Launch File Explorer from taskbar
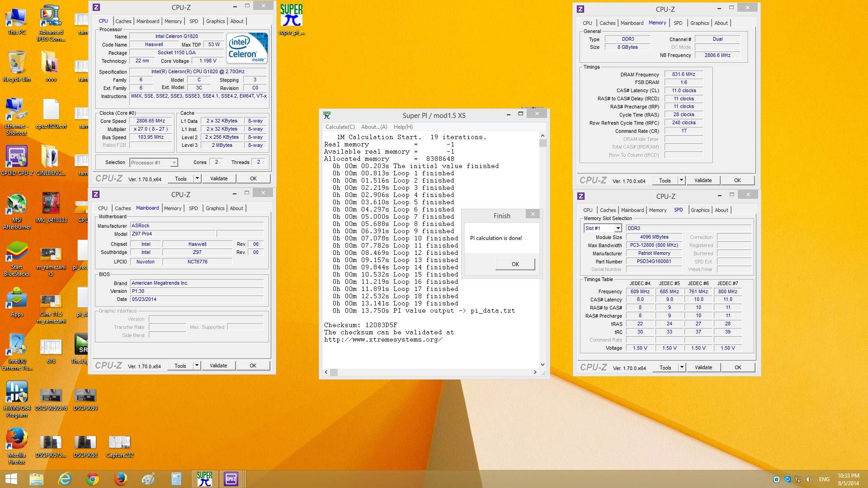 pyautogui.click(x=36, y=479)
